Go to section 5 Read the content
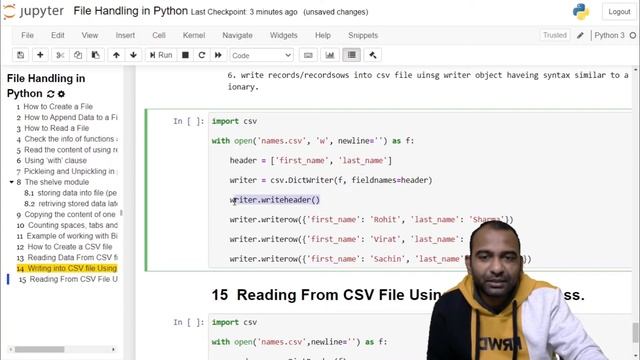 click(x=67, y=150)
